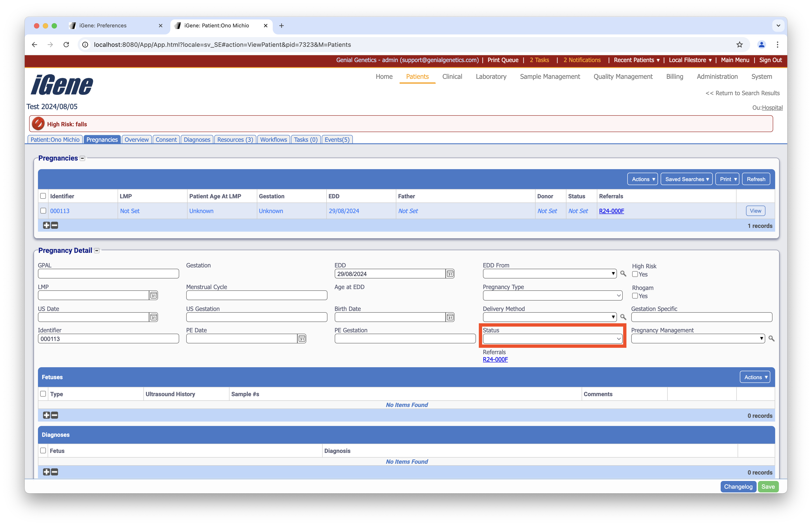Switch to the Diagnoses tab

197,140
